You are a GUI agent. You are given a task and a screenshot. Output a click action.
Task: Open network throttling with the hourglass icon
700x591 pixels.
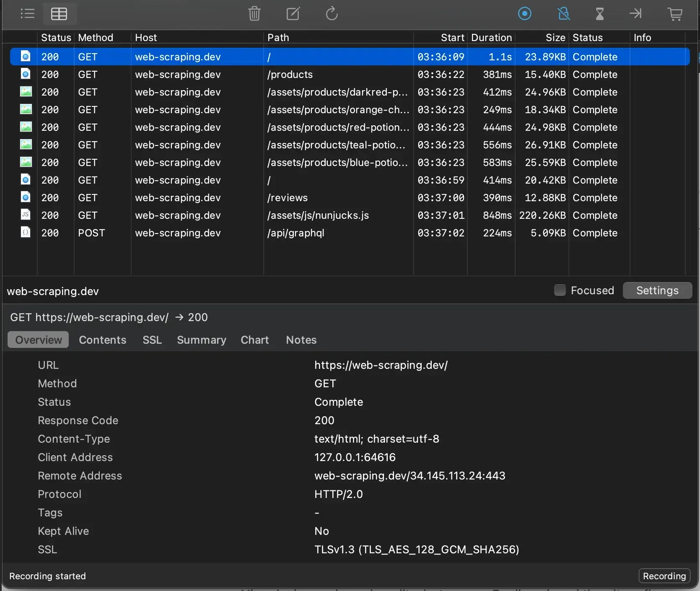(x=599, y=14)
